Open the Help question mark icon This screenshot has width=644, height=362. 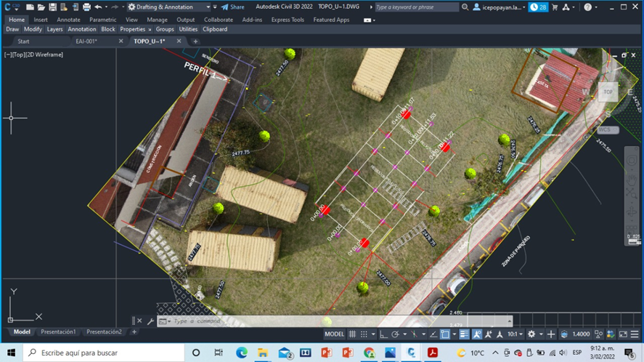pyautogui.click(x=588, y=7)
